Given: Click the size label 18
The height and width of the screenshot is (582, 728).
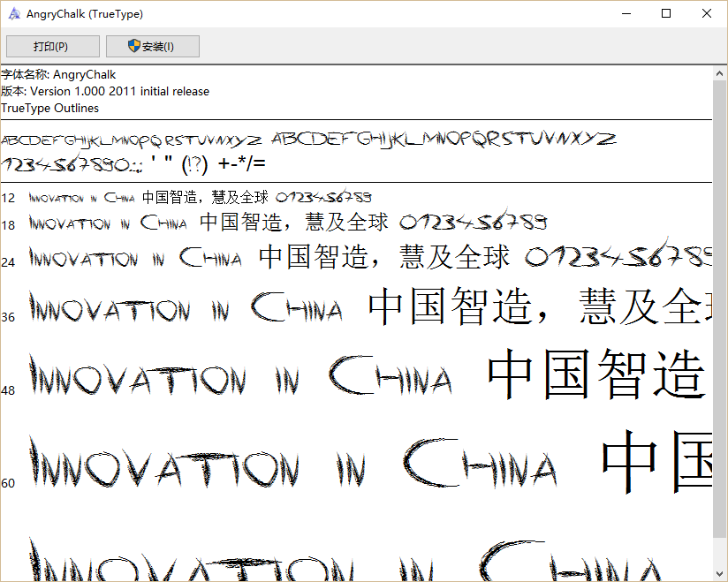Looking at the screenshot, I should click(8, 225).
